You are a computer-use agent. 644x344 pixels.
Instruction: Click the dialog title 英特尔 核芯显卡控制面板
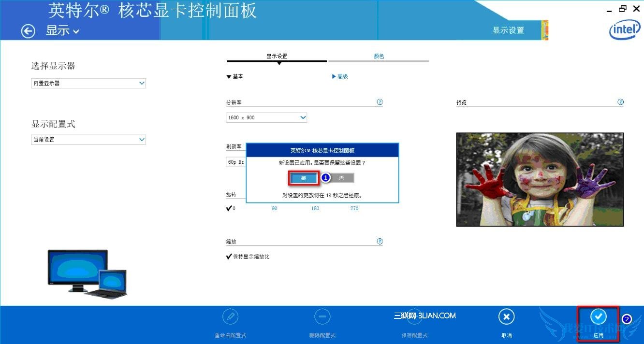[x=322, y=150]
